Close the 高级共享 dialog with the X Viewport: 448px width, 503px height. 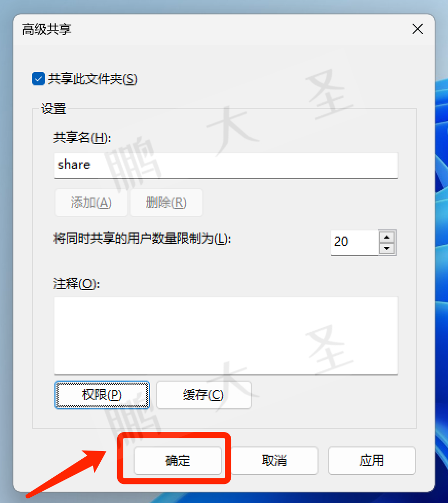tap(418, 29)
